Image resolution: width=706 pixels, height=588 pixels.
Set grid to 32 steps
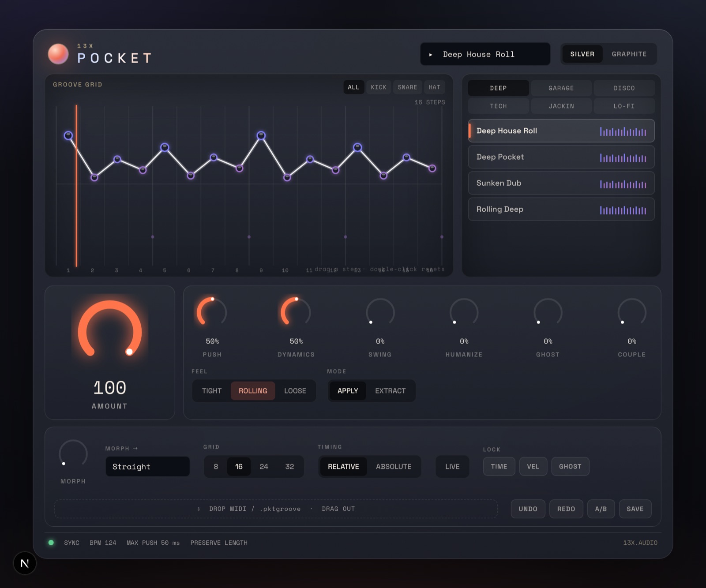[289, 467]
